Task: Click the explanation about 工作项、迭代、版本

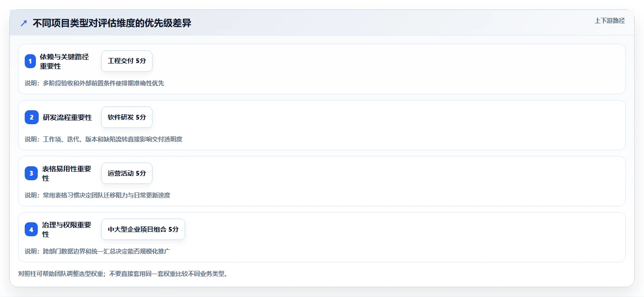Action: pos(104,139)
